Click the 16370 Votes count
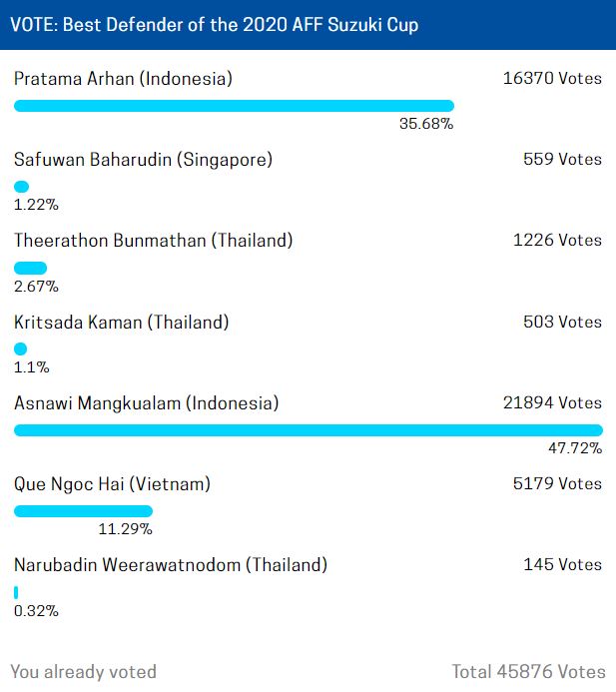Image resolution: width=616 pixels, height=692 pixels. [552, 78]
